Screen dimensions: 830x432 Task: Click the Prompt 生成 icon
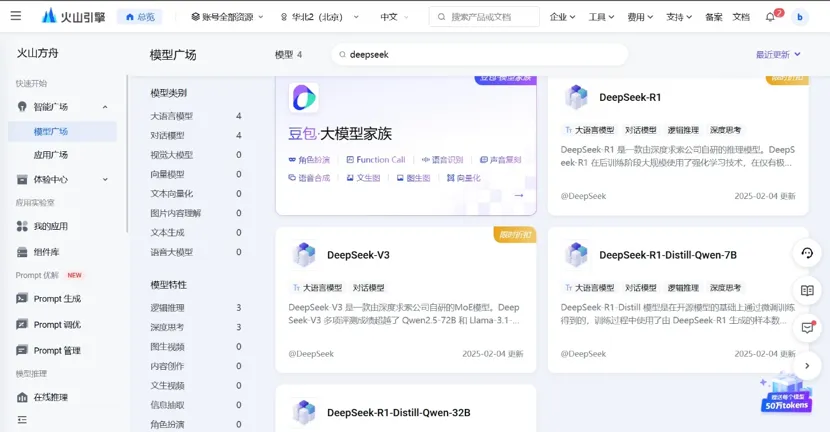[22, 299]
